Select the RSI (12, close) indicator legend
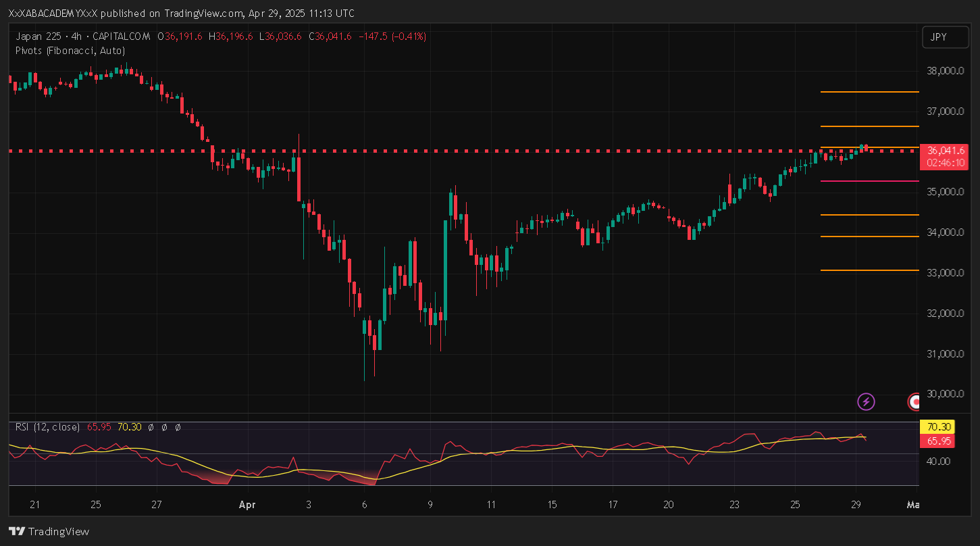Image resolution: width=980 pixels, height=546 pixels. (47, 427)
